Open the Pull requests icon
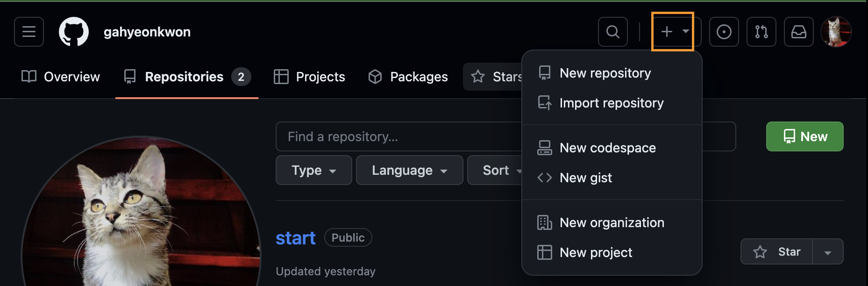 coord(761,32)
